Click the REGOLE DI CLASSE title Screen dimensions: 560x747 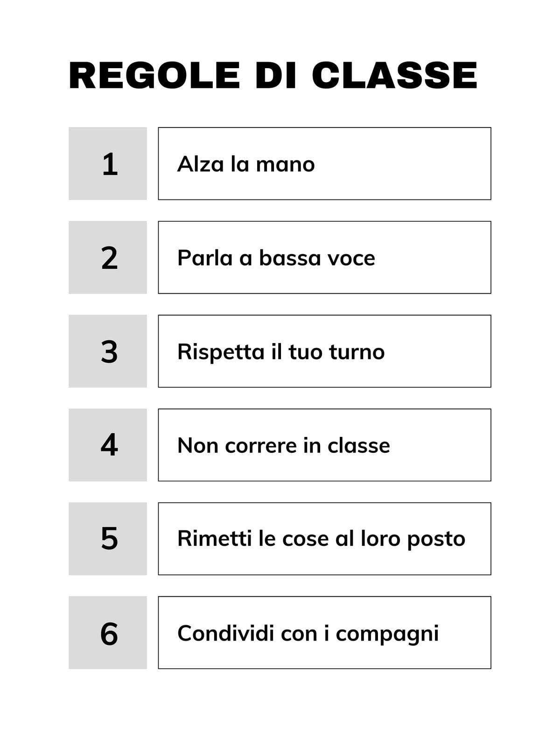pyautogui.click(x=273, y=75)
